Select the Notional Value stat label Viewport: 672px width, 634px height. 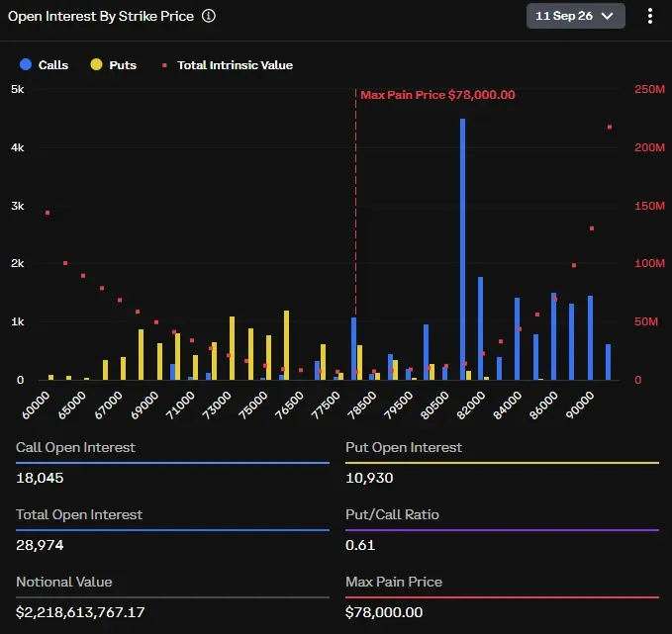pos(64,582)
